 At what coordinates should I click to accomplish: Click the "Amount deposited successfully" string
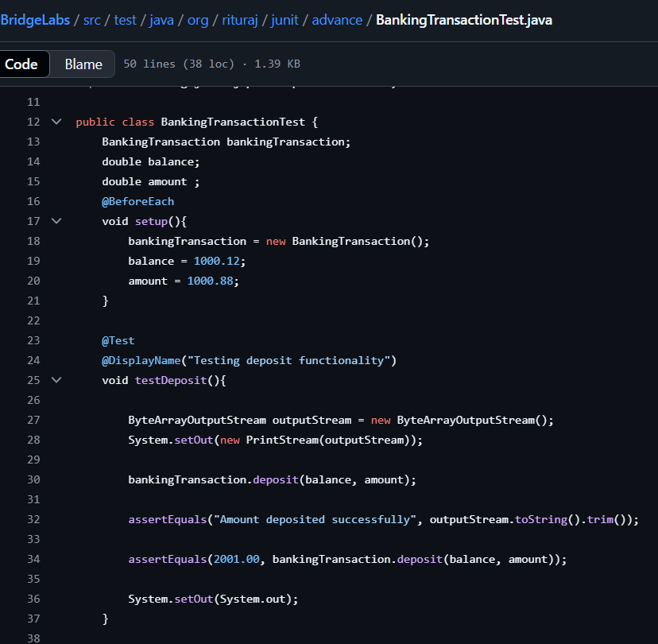(315, 520)
